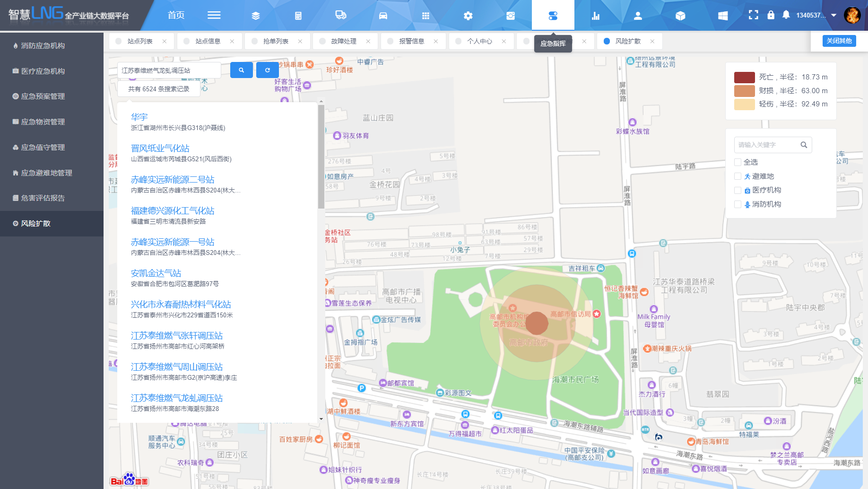This screenshot has width=868, height=489.
Task: Select search result 江苏泰维燃气龙虬调压站
Action: pos(177,398)
